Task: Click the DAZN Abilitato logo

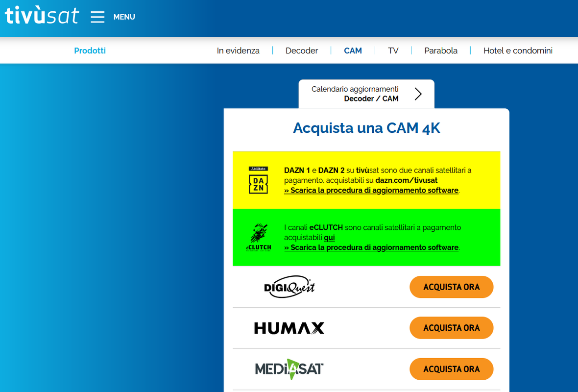Action: [259, 180]
